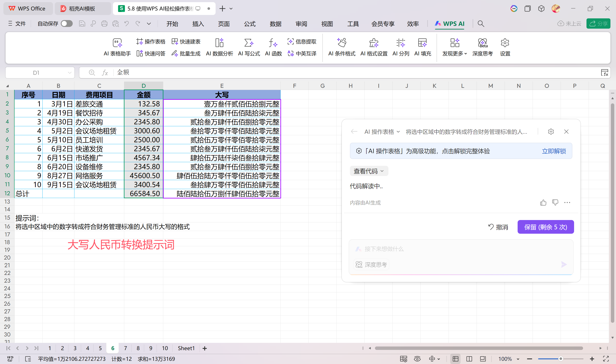Image resolution: width=616 pixels, height=364 pixels.
Task: Switch to sheet tab 7
Action: tap(126, 348)
